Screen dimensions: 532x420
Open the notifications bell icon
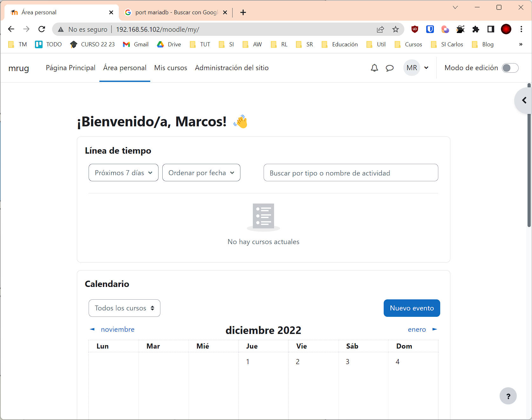tap(374, 68)
